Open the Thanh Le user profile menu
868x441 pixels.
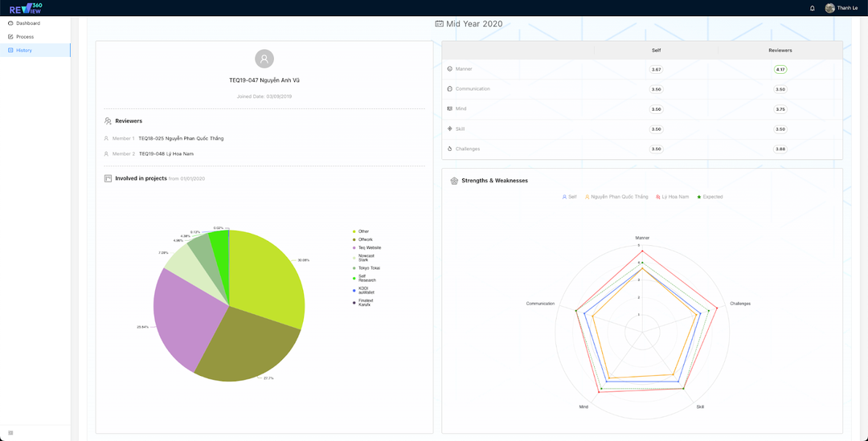[841, 8]
